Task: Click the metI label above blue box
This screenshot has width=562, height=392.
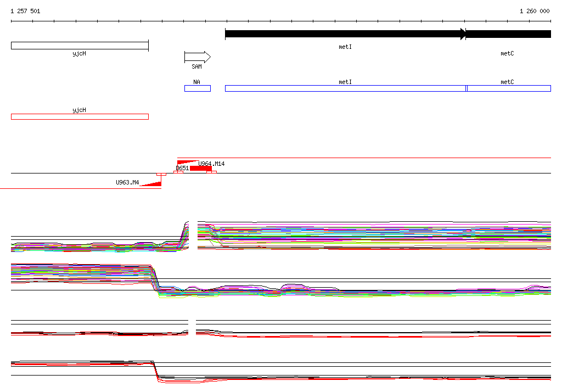Action: (345, 82)
